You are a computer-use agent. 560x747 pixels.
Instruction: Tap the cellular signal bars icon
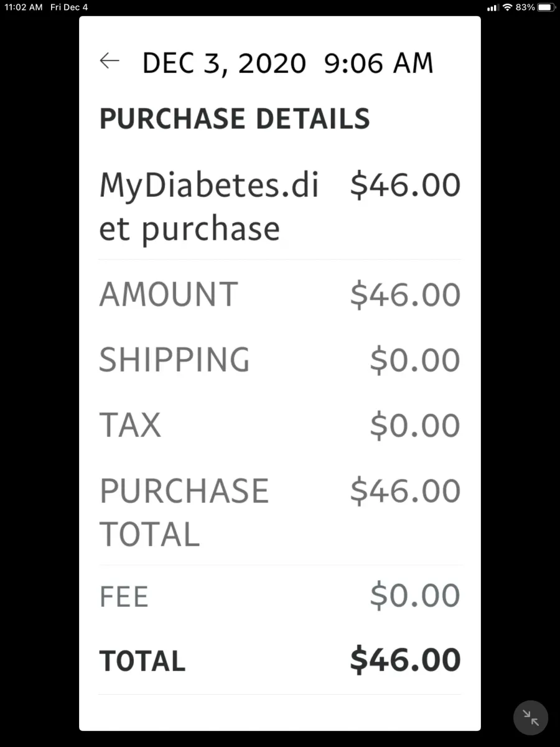493,7
